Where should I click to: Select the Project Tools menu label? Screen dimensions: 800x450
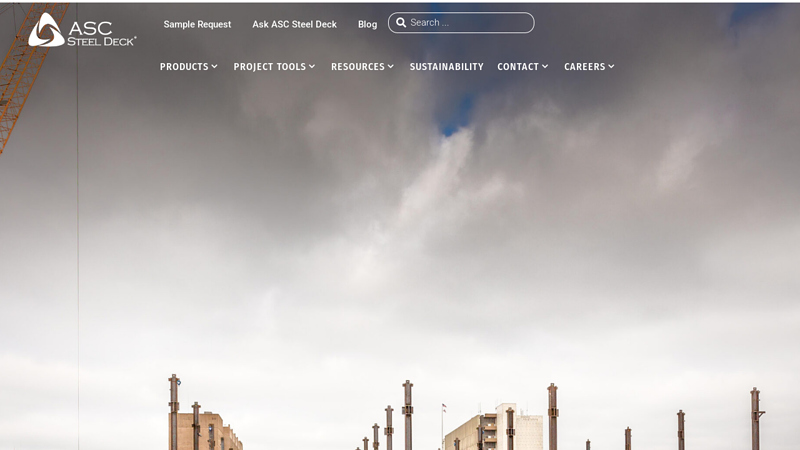pyautogui.click(x=269, y=67)
